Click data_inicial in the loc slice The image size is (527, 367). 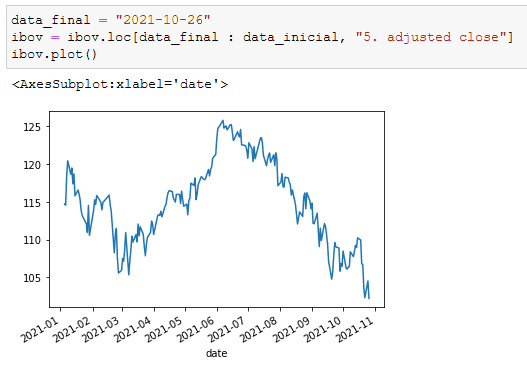tap(291, 37)
